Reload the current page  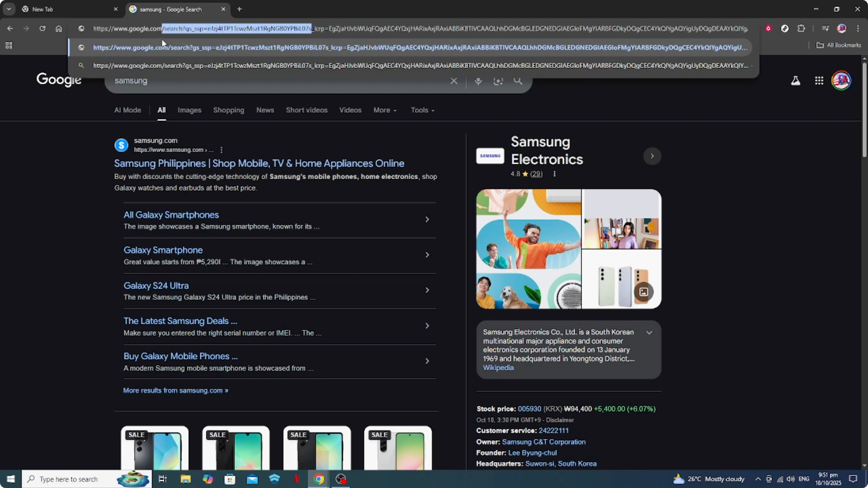tap(42, 29)
